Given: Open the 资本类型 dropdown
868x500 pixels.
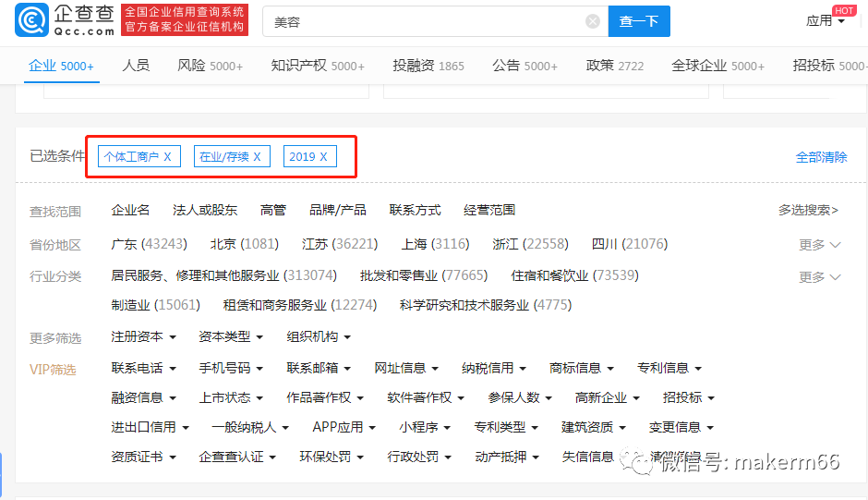Looking at the screenshot, I should click(231, 336).
